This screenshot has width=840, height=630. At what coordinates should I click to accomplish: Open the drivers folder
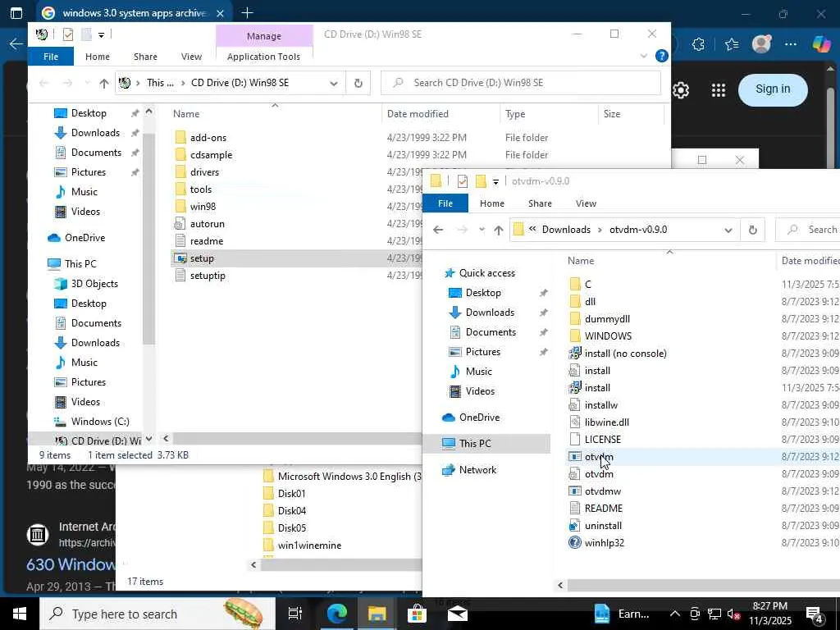[204, 172]
